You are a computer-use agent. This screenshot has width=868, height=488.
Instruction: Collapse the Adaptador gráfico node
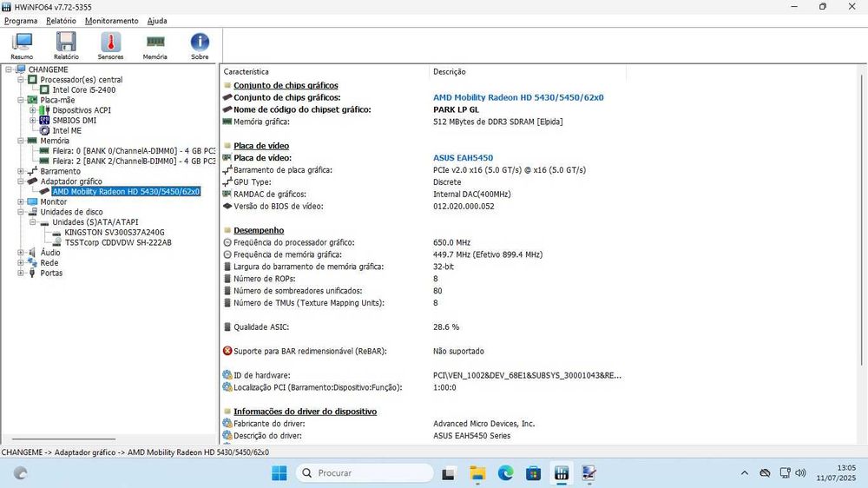pos(21,181)
